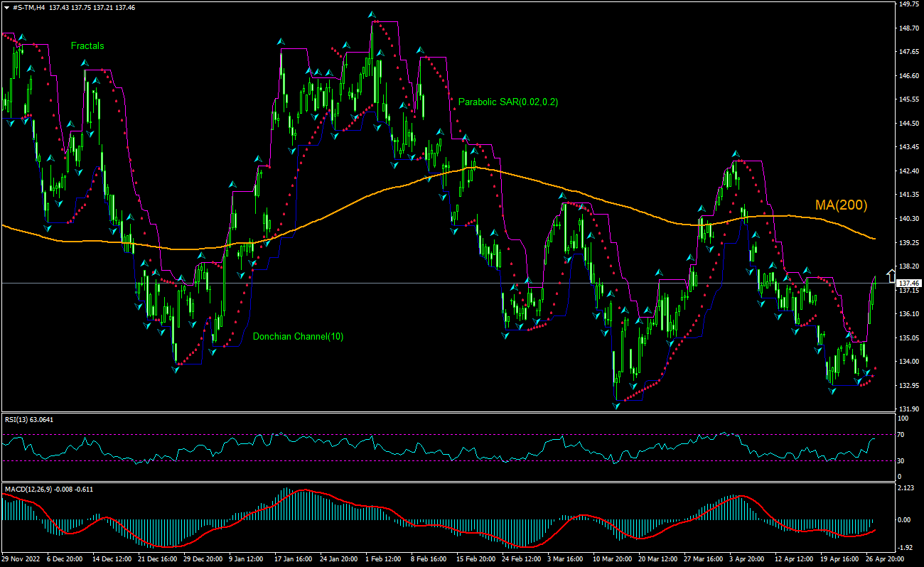Select the green Fractals label

click(87, 46)
